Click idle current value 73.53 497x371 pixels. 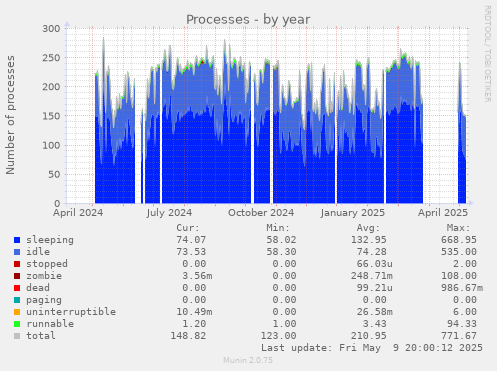point(191,252)
